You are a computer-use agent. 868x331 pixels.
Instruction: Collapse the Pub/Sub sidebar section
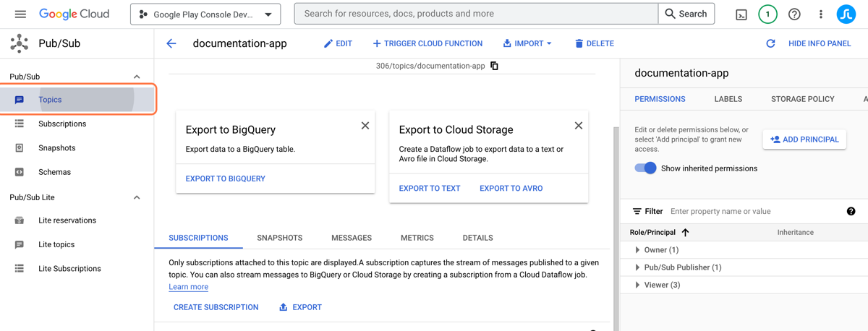[137, 77]
